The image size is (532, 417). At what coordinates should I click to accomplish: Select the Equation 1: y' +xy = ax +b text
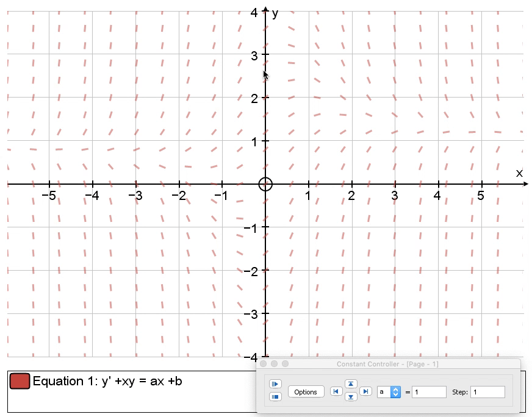point(107,381)
